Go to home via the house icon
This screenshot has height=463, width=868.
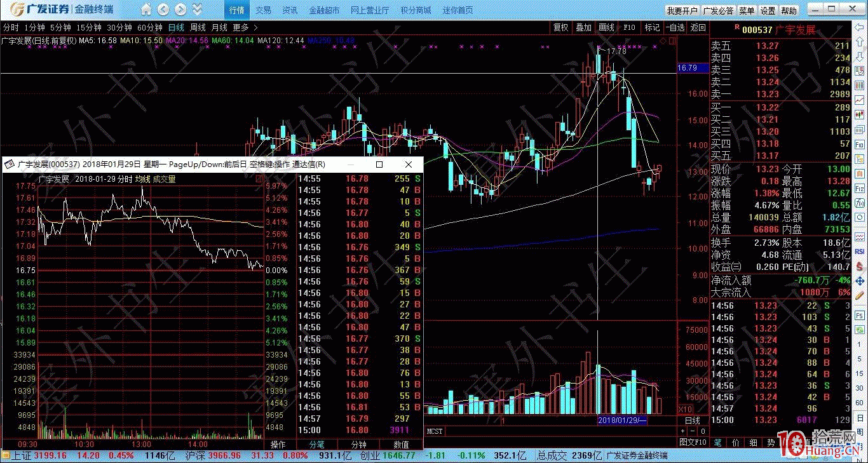(x=147, y=10)
